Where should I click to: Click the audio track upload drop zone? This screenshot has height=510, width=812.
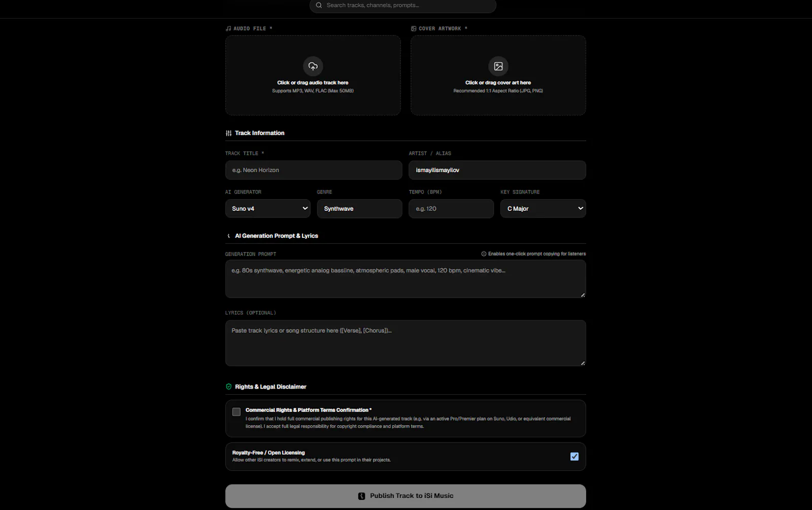pos(313,75)
